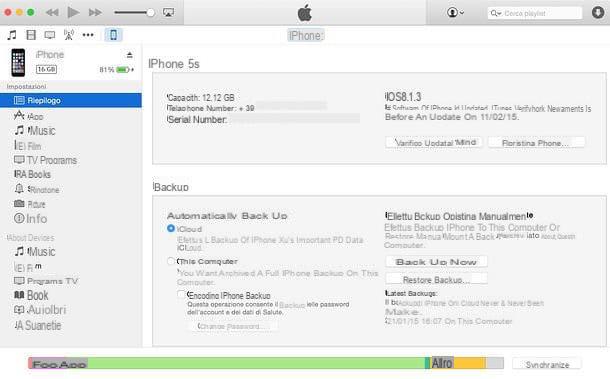Open the account user dropdown

point(455,12)
